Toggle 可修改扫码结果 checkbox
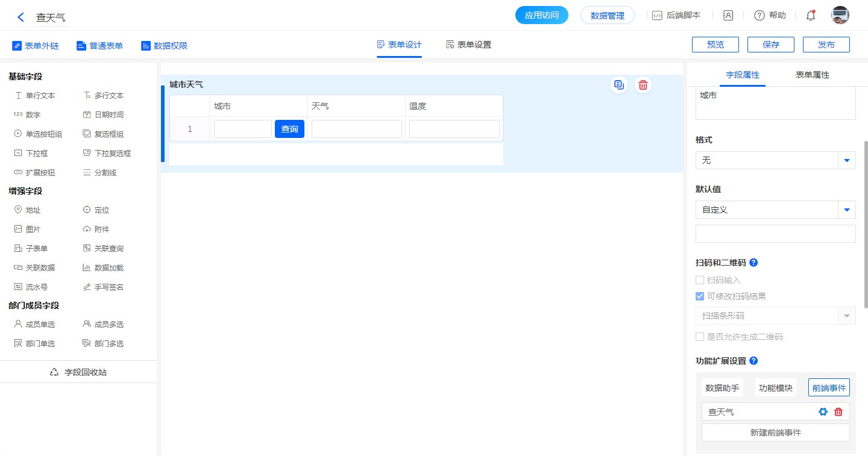 [700, 296]
